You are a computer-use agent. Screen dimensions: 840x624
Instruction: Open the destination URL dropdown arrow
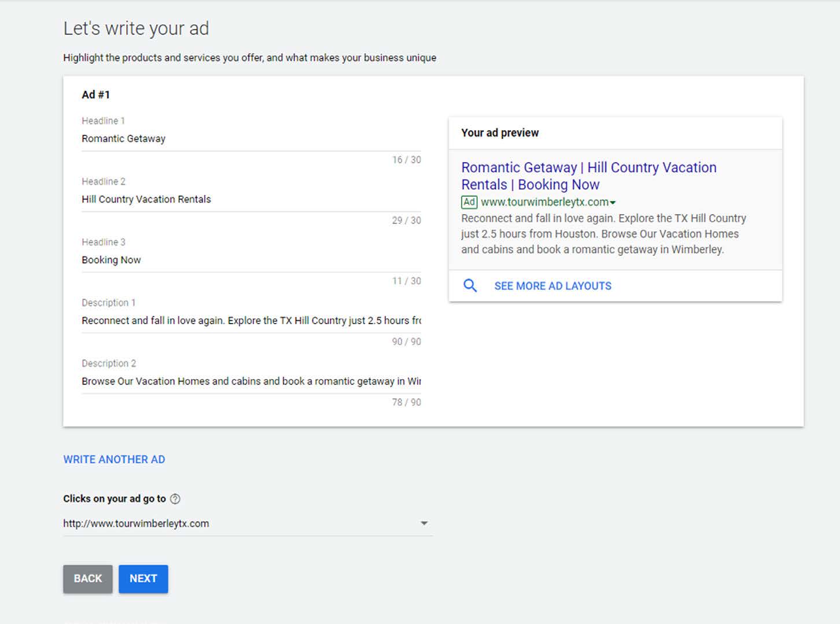(424, 523)
